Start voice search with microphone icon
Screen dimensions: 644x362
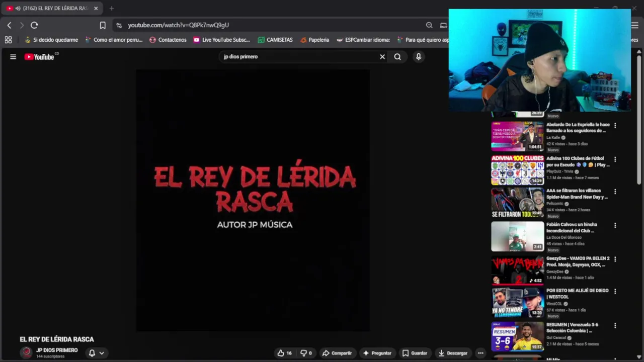pyautogui.click(x=418, y=57)
